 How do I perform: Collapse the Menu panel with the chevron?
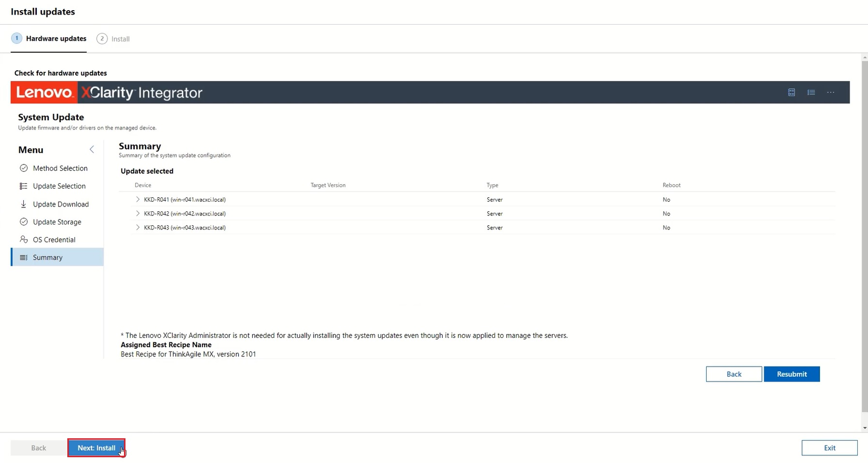92,150
